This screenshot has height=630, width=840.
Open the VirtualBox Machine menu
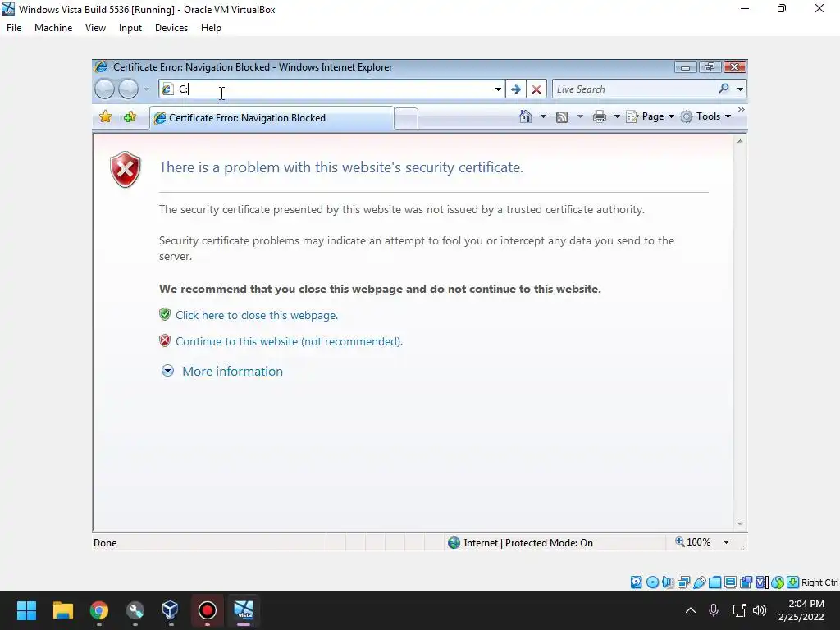tap(53, 28)
